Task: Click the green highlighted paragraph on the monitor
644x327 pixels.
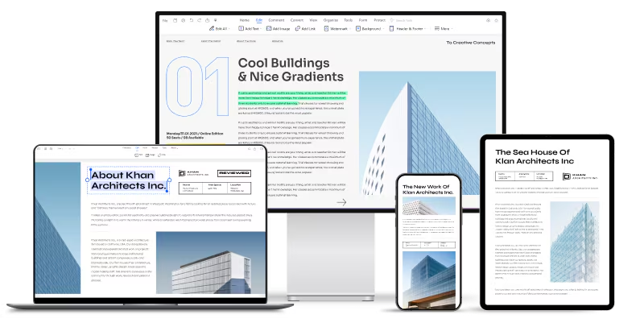Action: (292, 98)
